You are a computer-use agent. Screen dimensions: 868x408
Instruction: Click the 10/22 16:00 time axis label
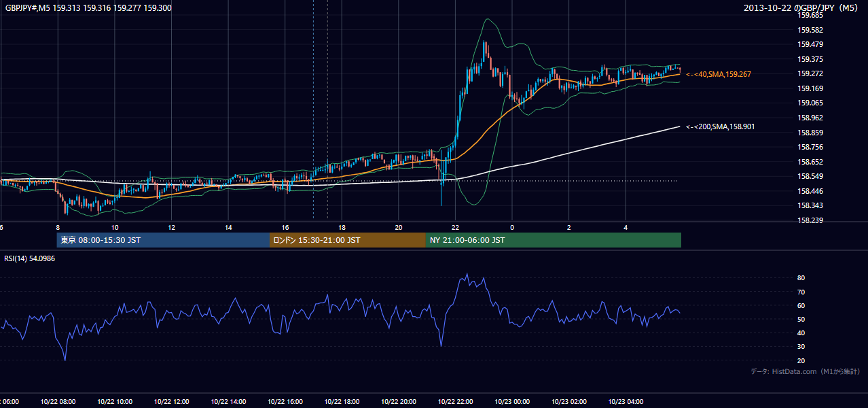click(285, 401)
